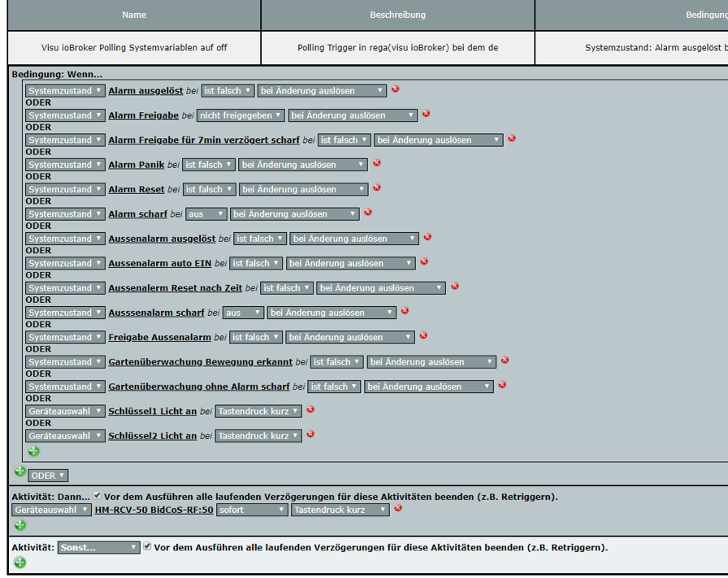
Task: Click the Name column header
Action: (x=134, y=15)
